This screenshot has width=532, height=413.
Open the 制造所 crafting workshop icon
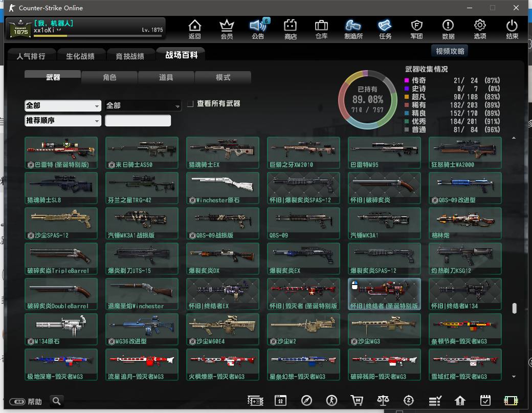coord(353,29)
